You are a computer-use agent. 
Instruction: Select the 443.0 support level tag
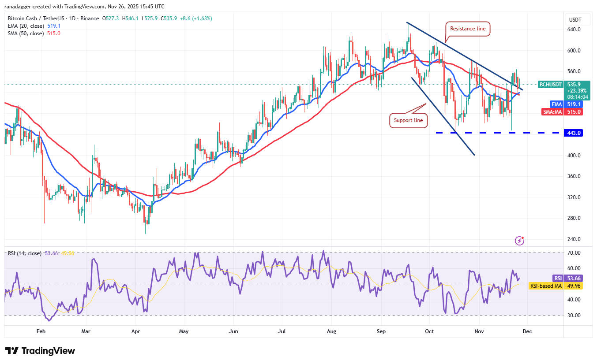coord(574,133)
